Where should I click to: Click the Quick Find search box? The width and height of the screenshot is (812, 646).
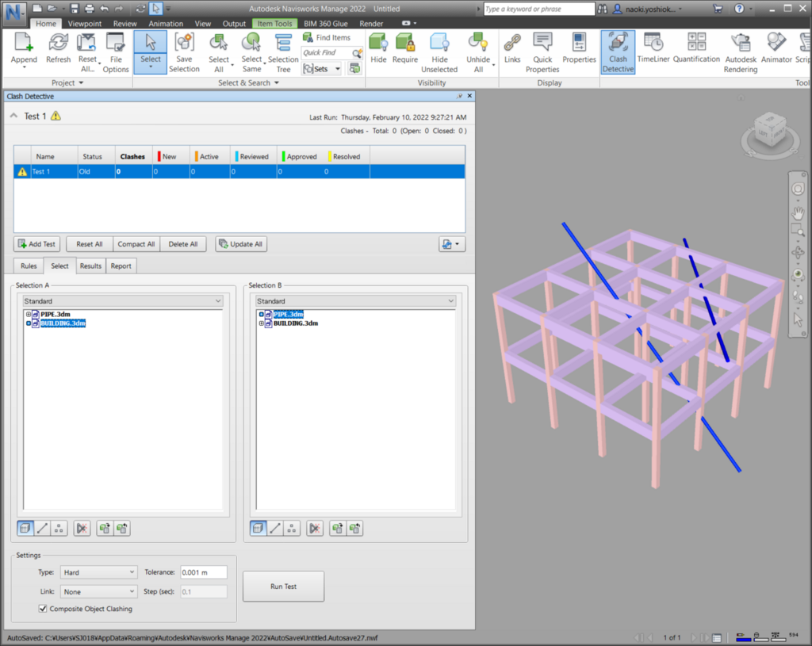coord(327,53)
